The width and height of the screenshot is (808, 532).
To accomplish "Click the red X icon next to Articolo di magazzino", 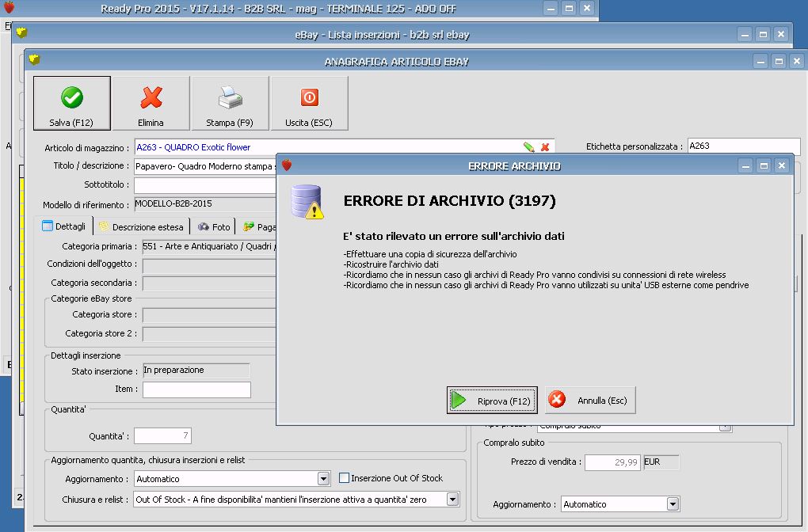I will coord(545,147).
